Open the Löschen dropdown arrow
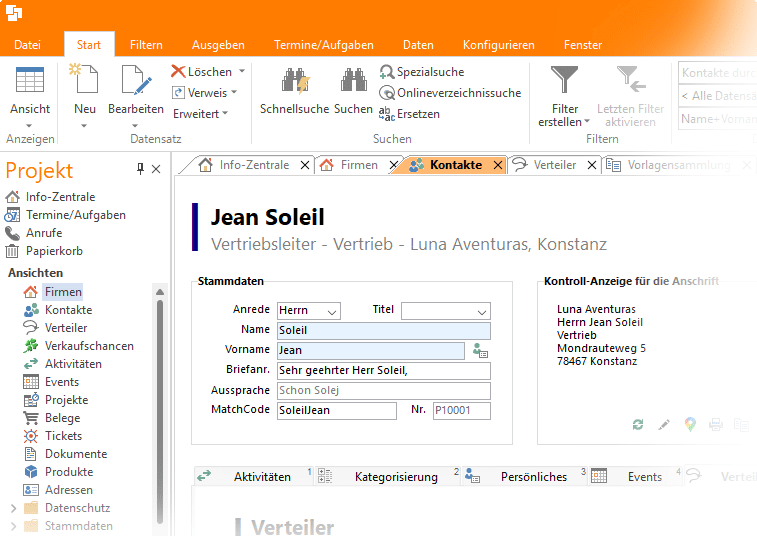 [x=241, y=72]
